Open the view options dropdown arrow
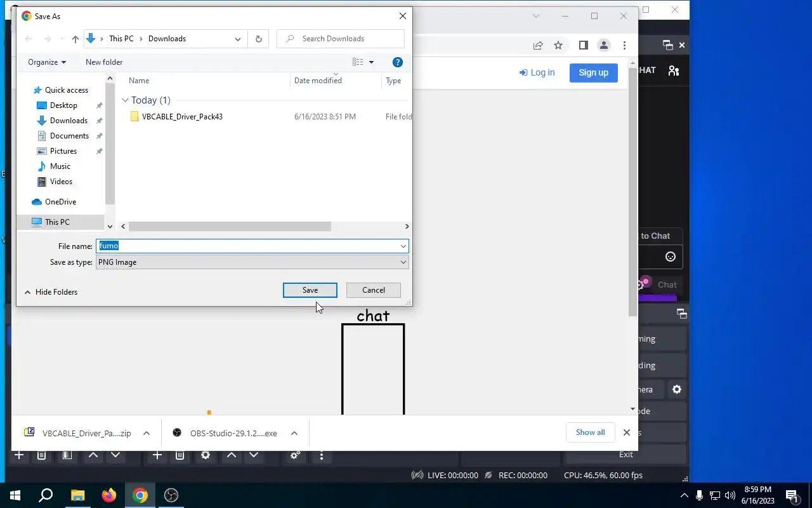 tap(372, 62)
